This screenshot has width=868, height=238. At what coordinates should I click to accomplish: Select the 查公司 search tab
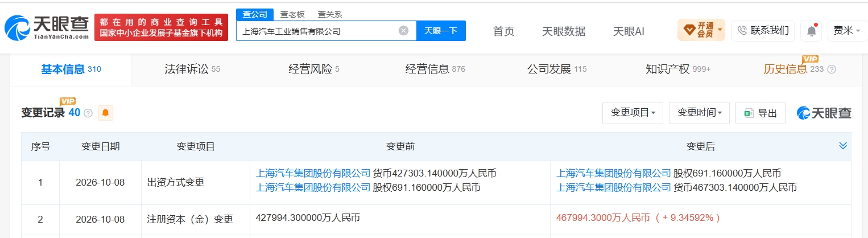254,14
